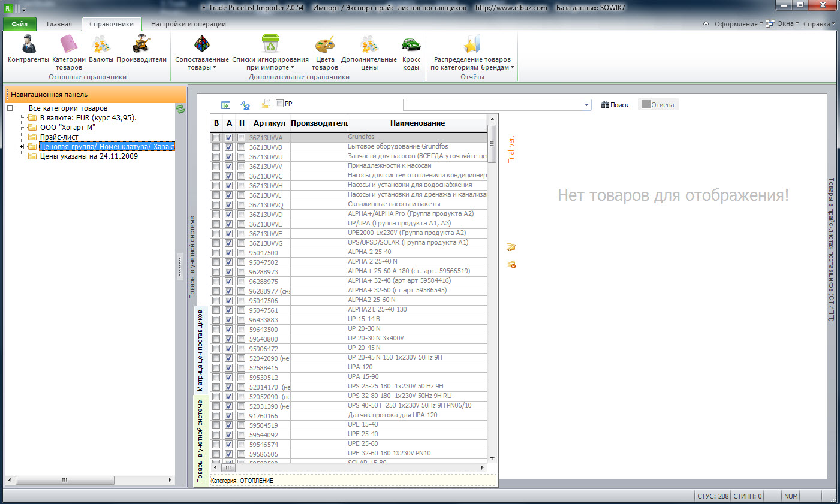Open the Справка help menu
The height and width of the screenshot is (504, 840).
(819, 24)
